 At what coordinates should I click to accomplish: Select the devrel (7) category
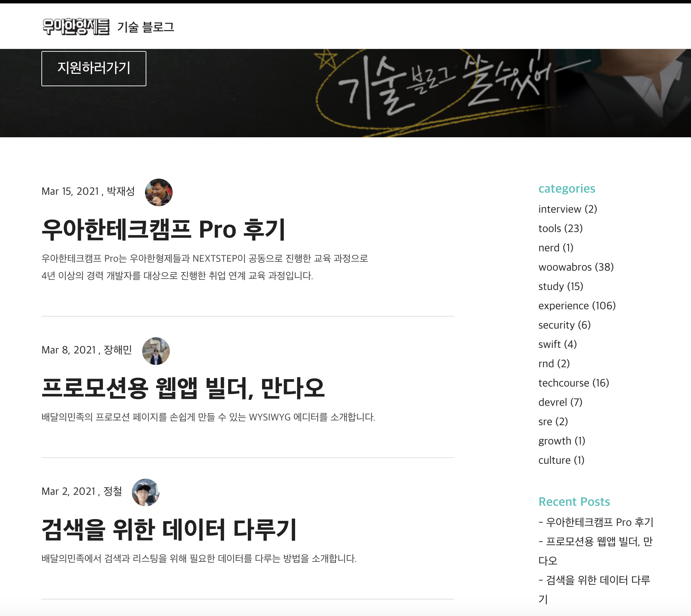(561, 402)
